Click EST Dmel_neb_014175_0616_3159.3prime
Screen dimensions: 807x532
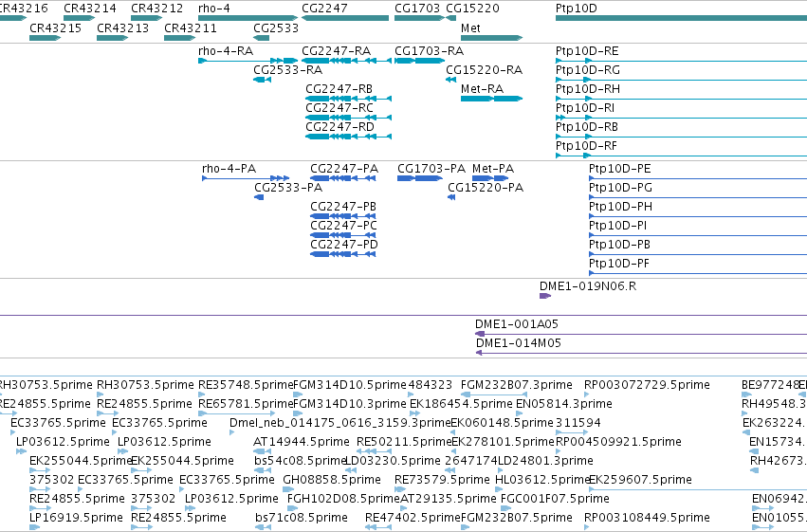(x=340, y=423)
